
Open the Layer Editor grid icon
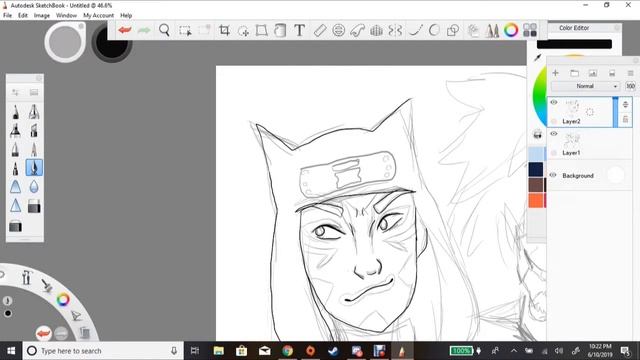[530, 30]
